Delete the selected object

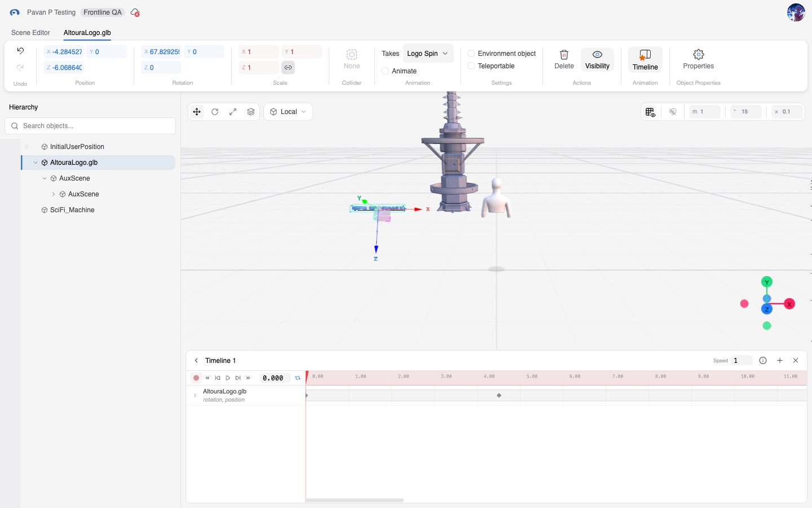coord(564,59)
